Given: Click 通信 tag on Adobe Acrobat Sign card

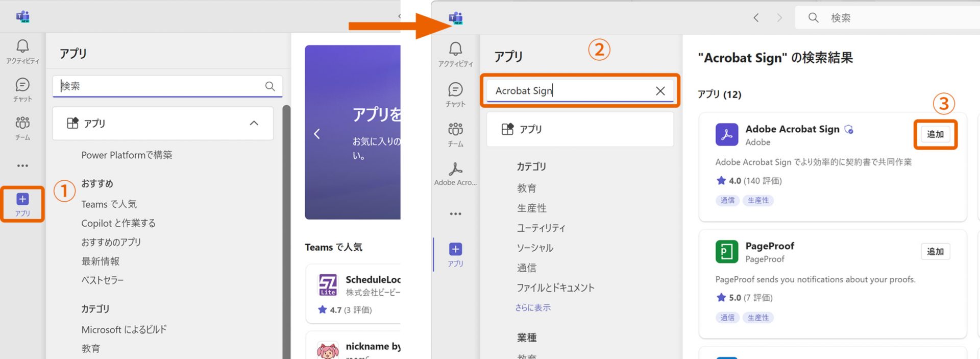Looking at the screenshot, I should click(x=727, y=201).
